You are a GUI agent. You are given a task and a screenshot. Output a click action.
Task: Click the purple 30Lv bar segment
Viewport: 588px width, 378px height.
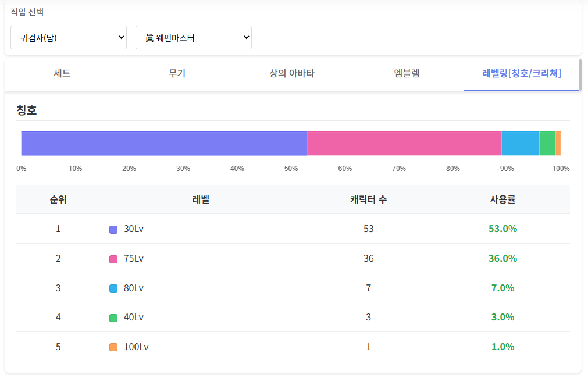pos(164,144)
